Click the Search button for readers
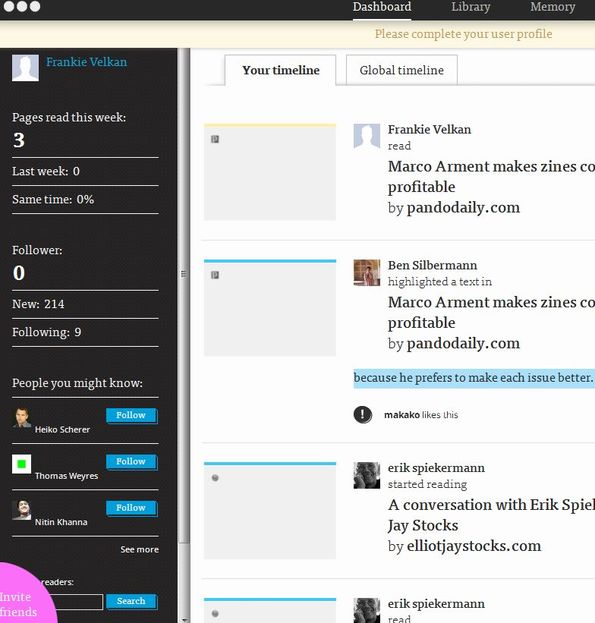The height and width of the screenshot is (623, 595). click(x=131, y=602)
